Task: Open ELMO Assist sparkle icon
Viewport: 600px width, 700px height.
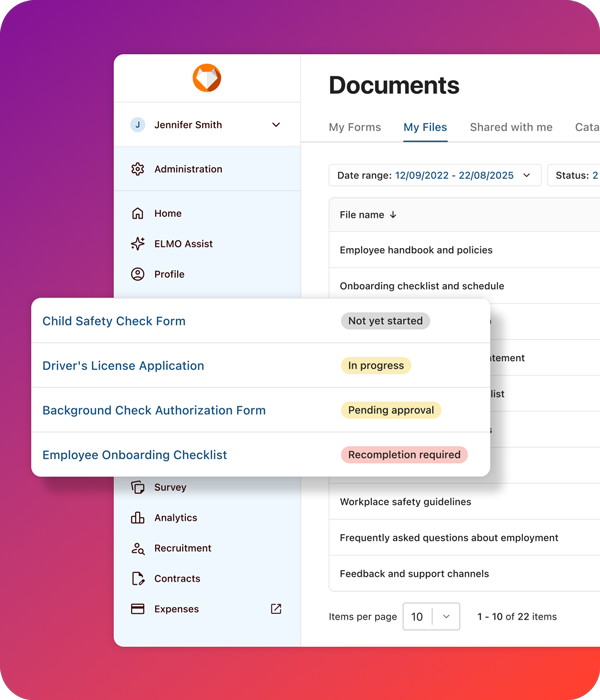Action: tap(138, 244)
